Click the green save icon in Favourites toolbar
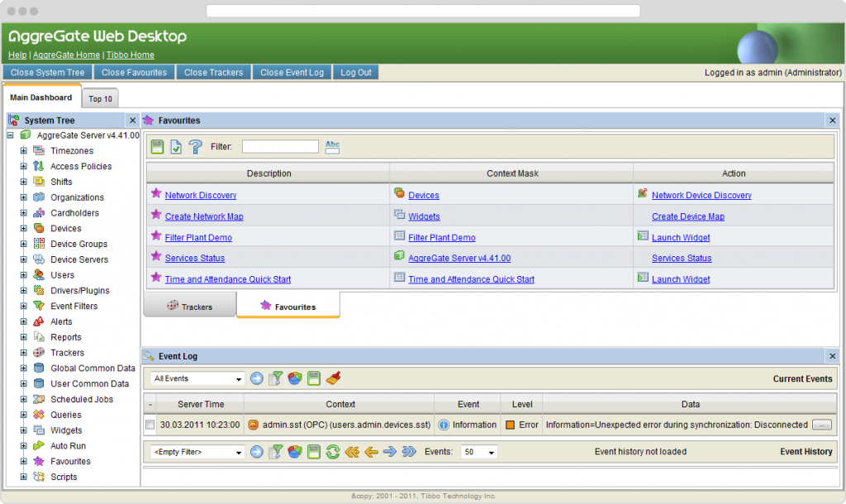846x504 pixels. [157, 147]
